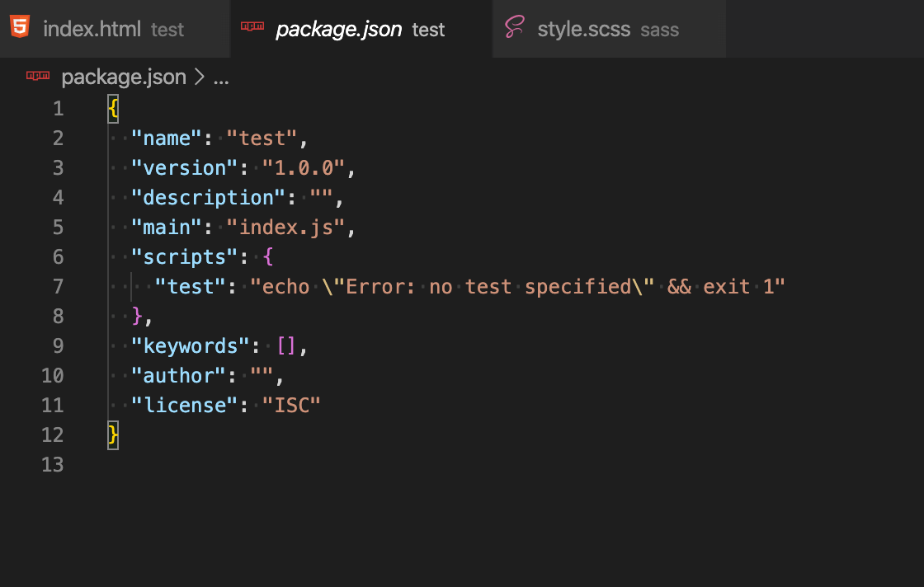
Task: Click the npm icon on the package.json tab
Action: (252, 29)
